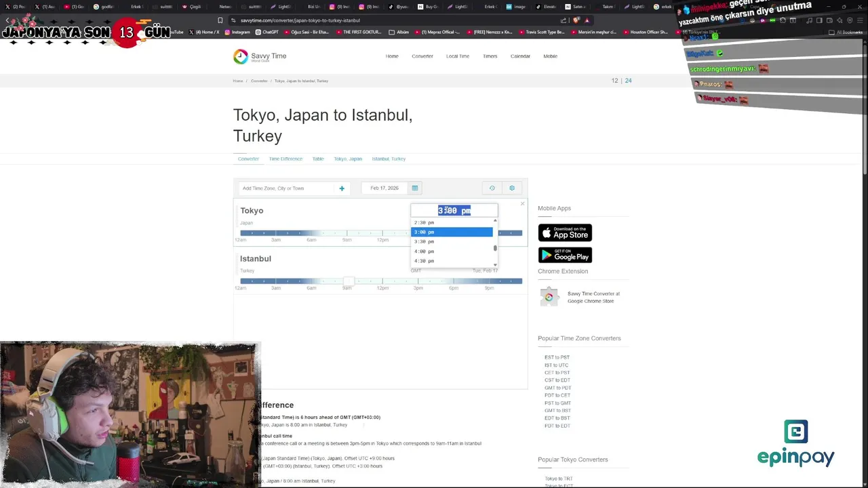Open the calendar date picker icon

coord(414,188)
